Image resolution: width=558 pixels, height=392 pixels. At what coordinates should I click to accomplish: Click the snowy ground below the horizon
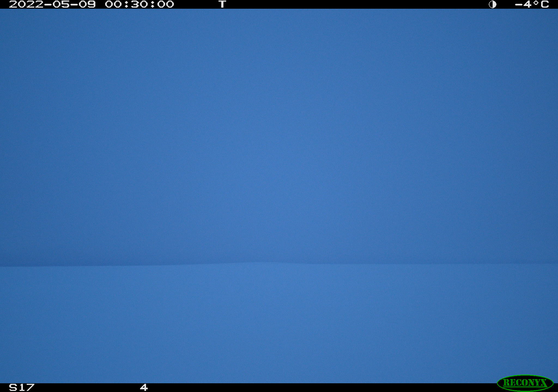279,324
